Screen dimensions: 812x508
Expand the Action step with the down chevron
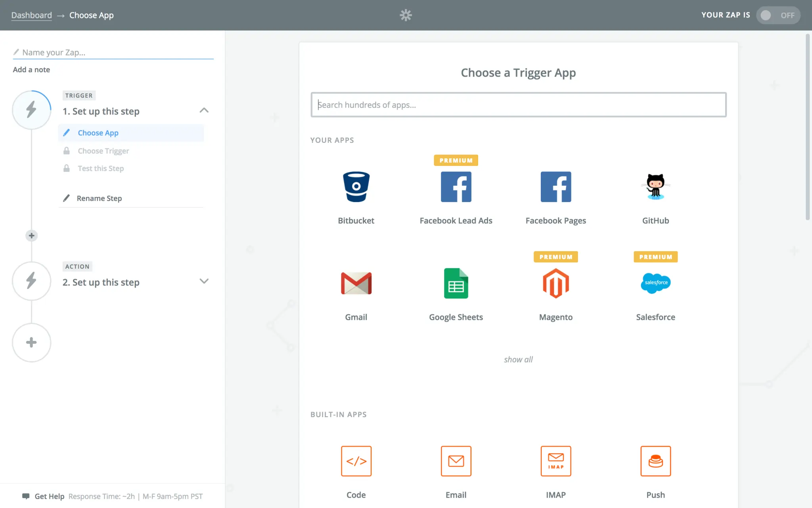pyautogui.click(x=204, y=281)
